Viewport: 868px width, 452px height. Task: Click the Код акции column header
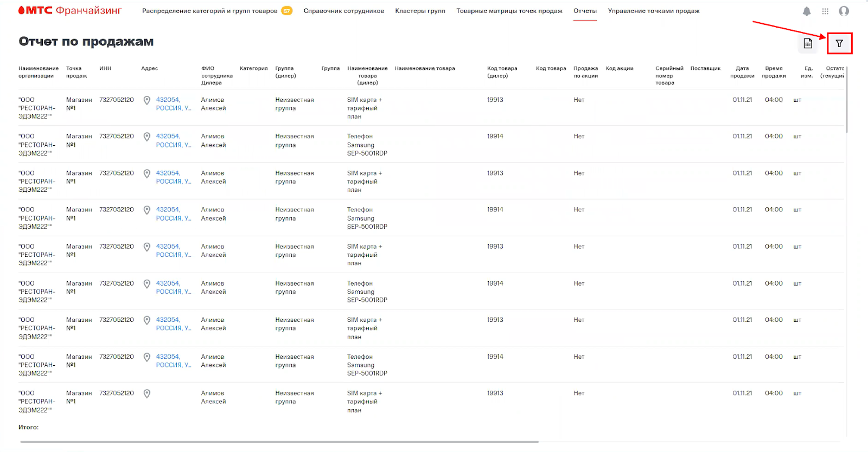click(620, 68)
